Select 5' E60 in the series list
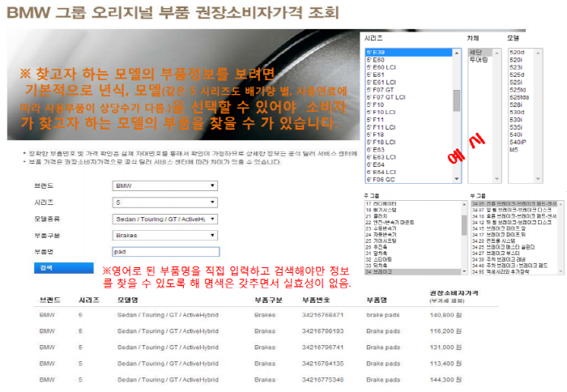Image resolution: width=567 pixels, height=392 pixels. [408, 60]
